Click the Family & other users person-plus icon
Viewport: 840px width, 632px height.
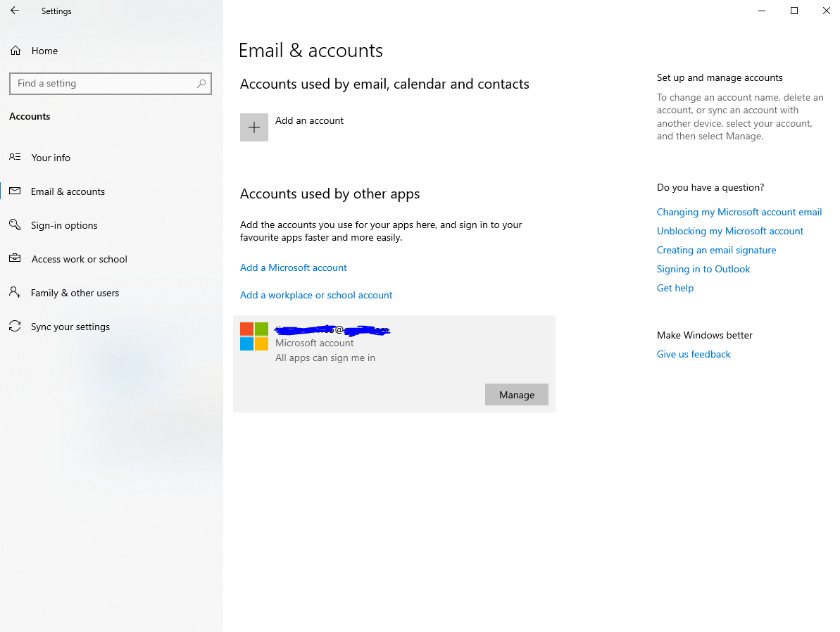click(x=15, y=293)
